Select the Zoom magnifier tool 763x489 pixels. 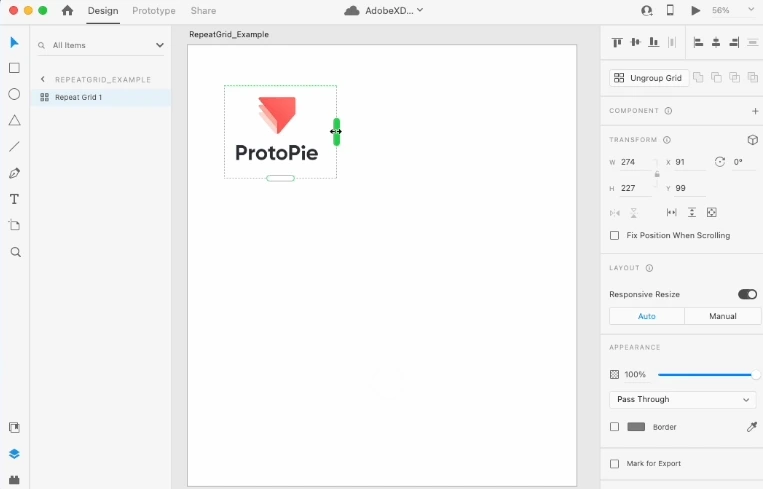(x=15, y=252)
